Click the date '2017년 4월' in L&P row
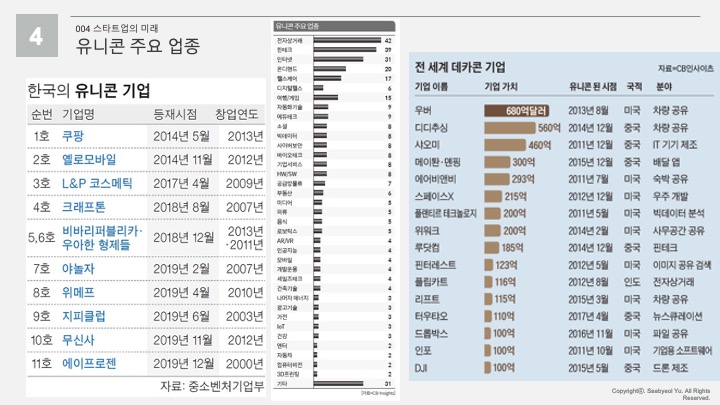 tap(181, 184)
